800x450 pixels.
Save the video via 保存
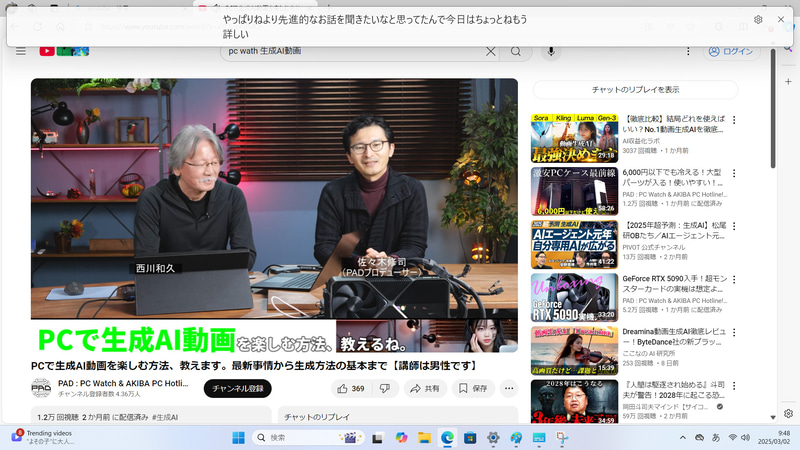(x=473, y=388)
